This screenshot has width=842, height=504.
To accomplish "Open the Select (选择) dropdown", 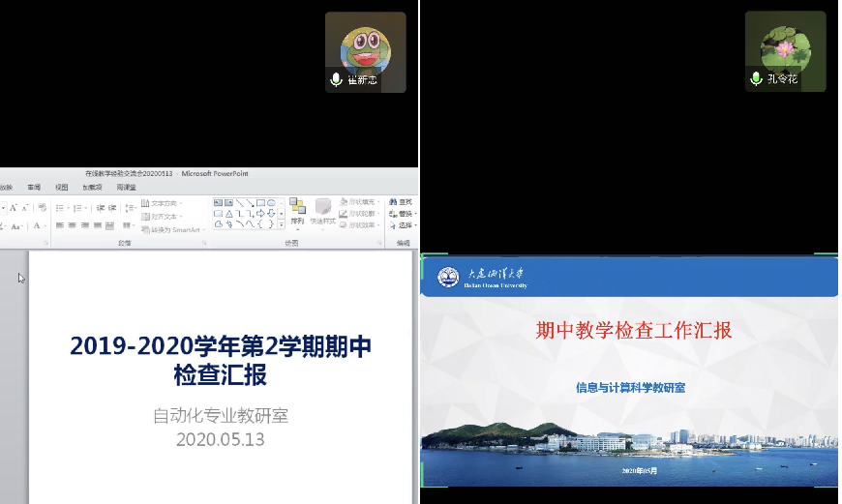I will (x=402, y=225).
